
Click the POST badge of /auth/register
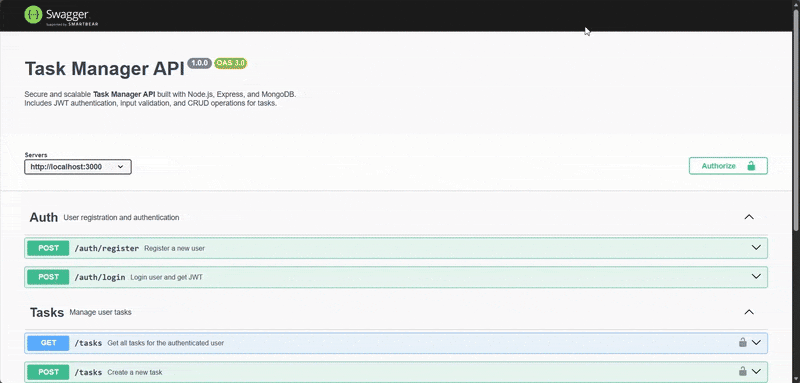[x=48, y=248]
